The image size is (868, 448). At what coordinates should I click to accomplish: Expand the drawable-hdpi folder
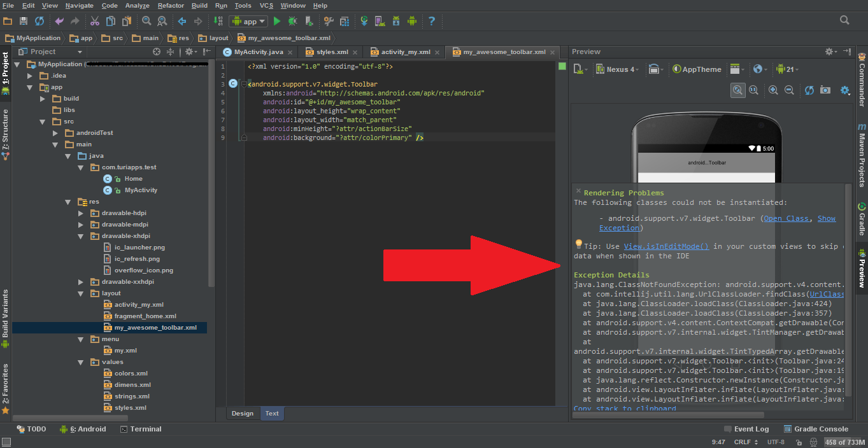click(80, 213)
